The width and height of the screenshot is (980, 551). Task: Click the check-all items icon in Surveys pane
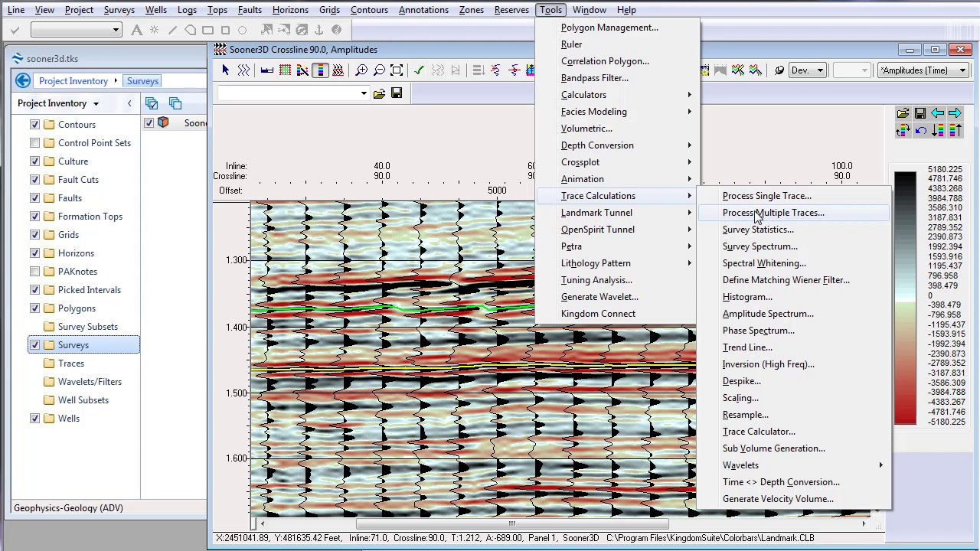pos(152,103)
